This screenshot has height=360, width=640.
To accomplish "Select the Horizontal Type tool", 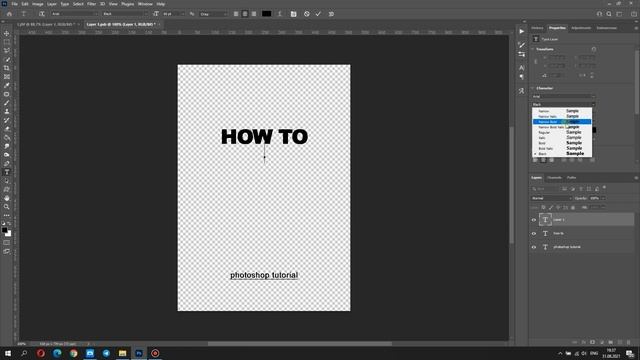I will tap(7, 172).
